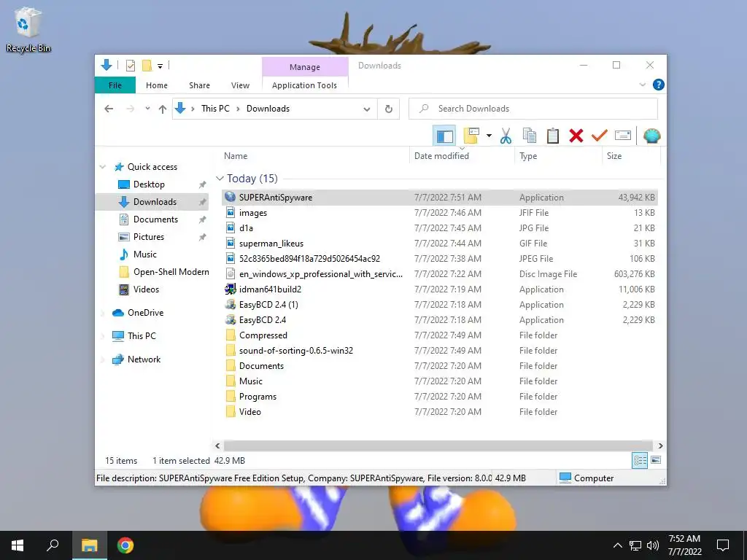747x560 pixels.
Task: Click the Cut scissors icon
Action: click(506, 136)
